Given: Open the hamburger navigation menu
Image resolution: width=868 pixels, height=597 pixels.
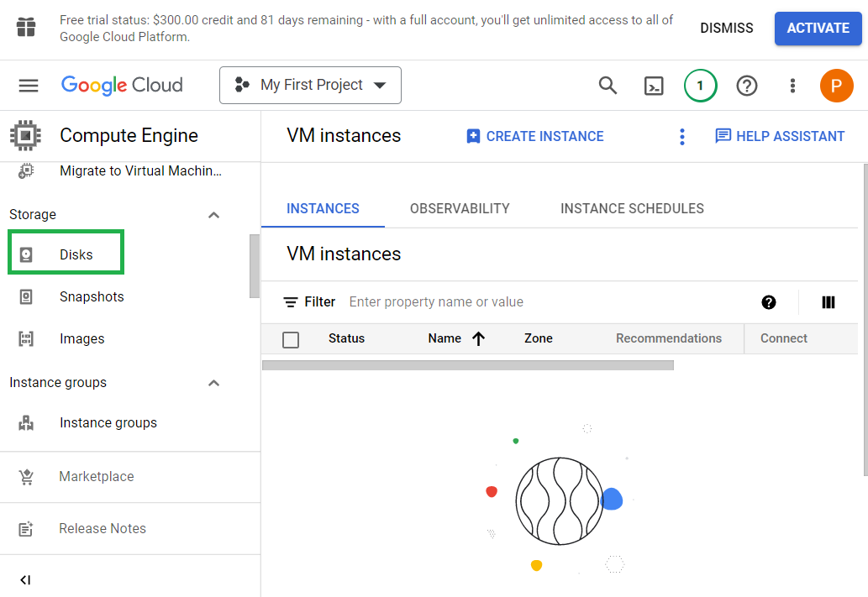Looking at the screenshot, I should click(29, 85).
